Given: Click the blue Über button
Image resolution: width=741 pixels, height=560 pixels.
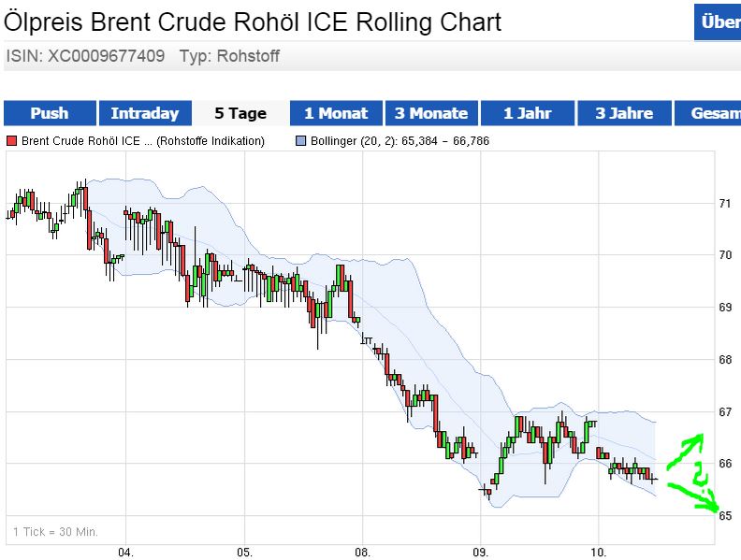Looking at the screenshot, I should point(717,22).
